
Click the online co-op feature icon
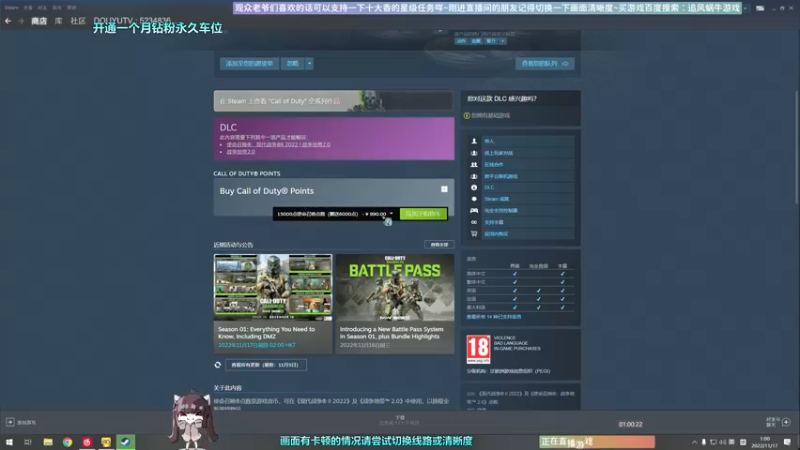[x=474, y=165]
